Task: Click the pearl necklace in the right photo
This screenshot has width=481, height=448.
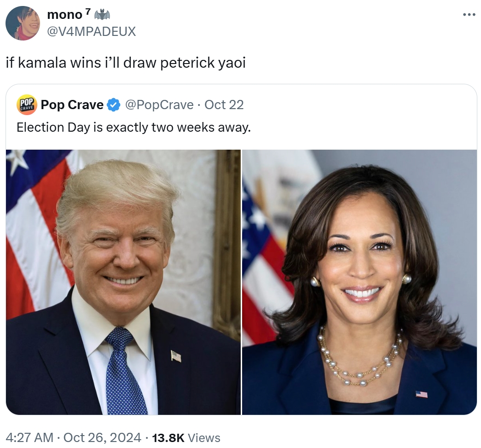Action: click(x=360, y=357)
